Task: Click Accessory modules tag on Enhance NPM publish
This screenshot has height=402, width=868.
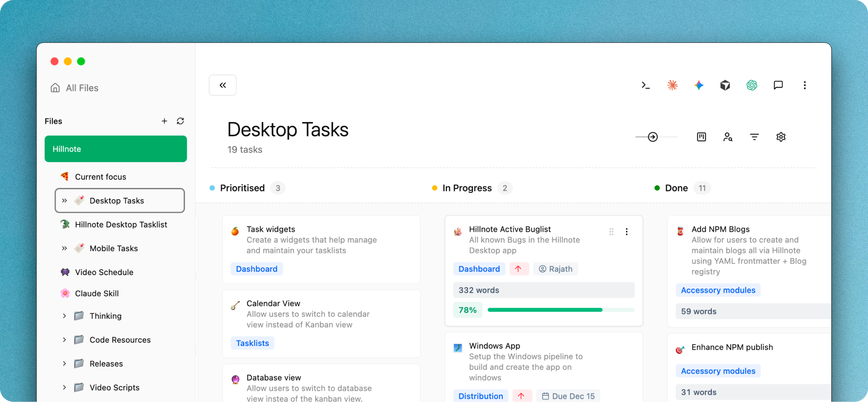Action: [718, 371]
